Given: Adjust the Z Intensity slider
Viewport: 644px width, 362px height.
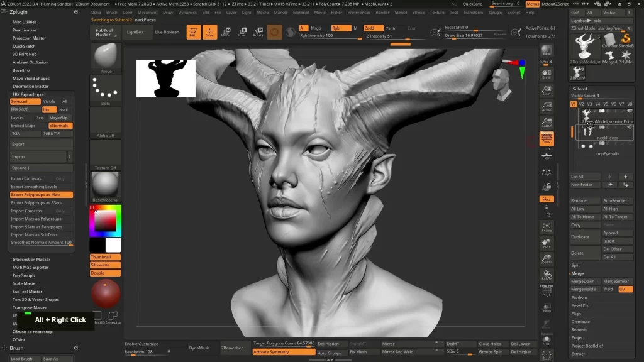Looking at the screenshot, I should pyautogui.click(x=387, y=36).
